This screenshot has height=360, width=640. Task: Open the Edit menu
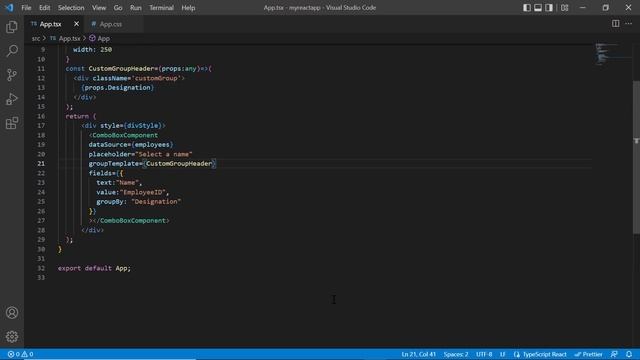tap(44, 8)
